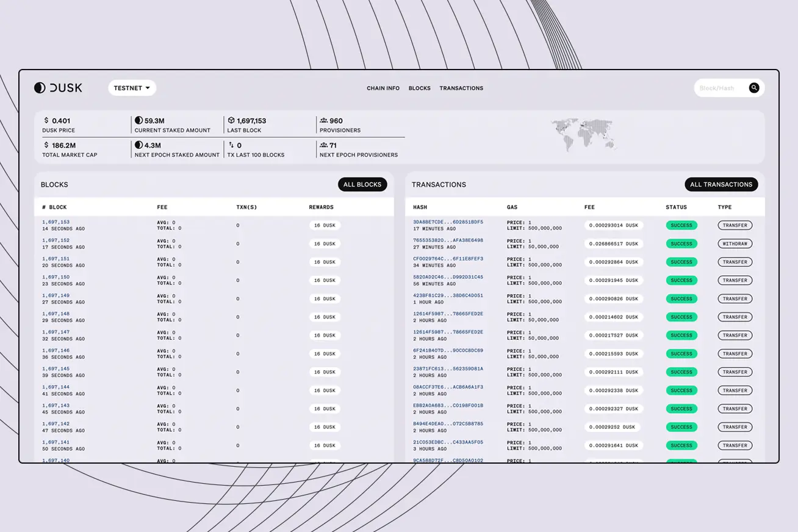Click the moon icon beside CURRENT STAKED AMOUNT
The width and height of the screenshot is (798, 532).
coord(138,120)
